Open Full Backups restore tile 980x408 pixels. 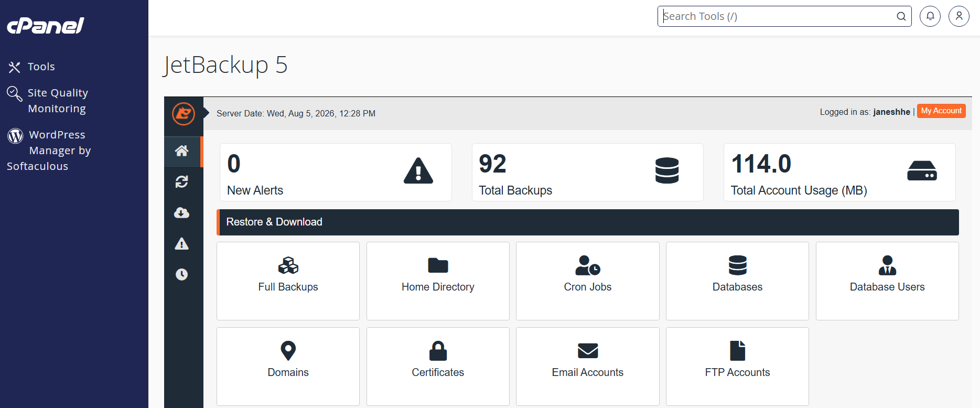click(288, 281)
